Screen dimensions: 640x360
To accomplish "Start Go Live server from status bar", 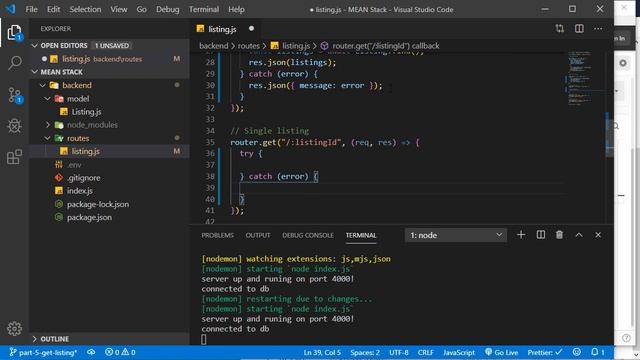I will click(501, 352).
